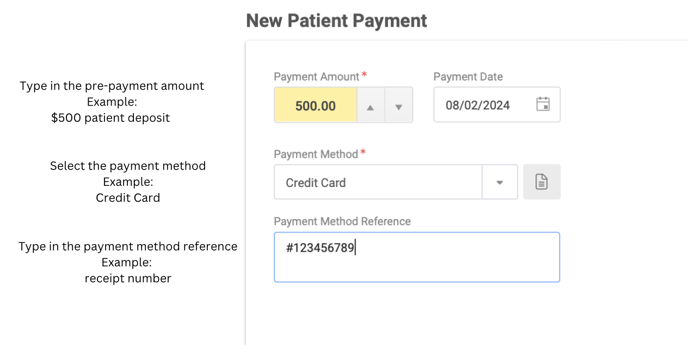This screenshot has width=688, height=361.
Task: Focus the Payment Method Reference text box
Action: pos(417,257)
